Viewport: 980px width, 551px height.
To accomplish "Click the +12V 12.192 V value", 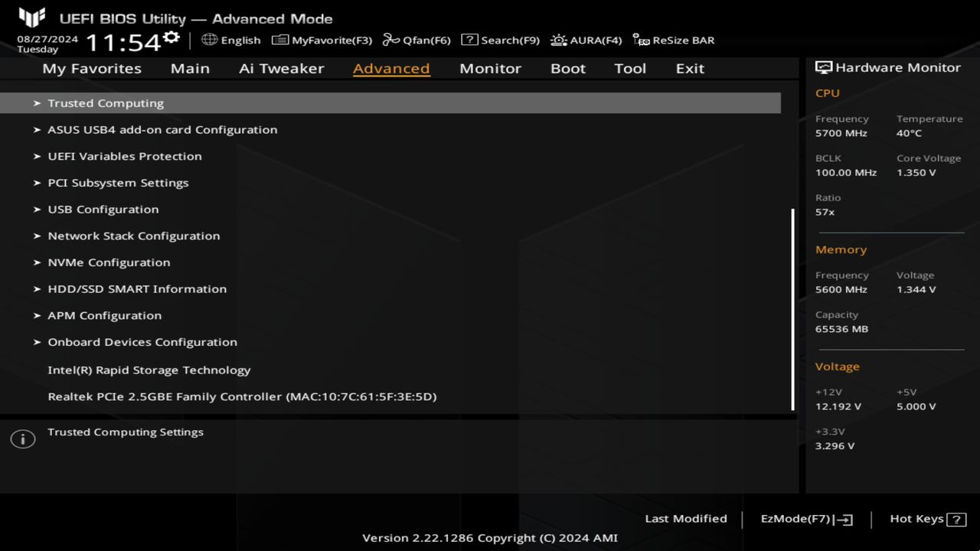I will pyautogui.click(x=838, y=406).
